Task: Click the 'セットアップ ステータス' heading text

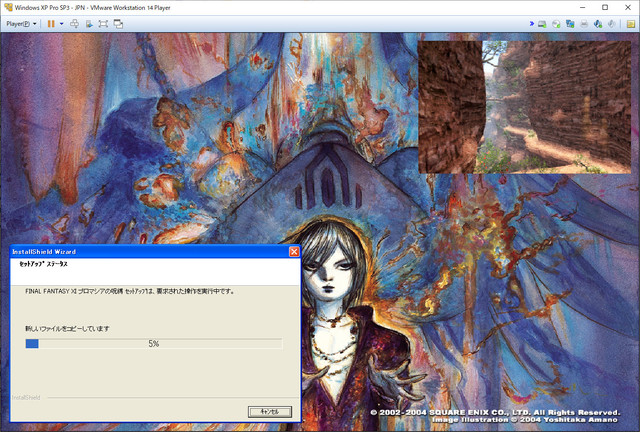Action: (x=43, y=264)
